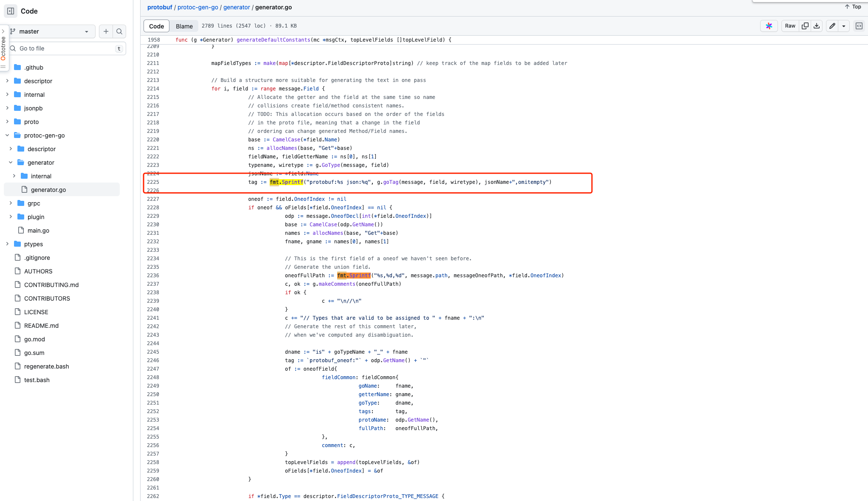Copy raw file contents
Viewport: 868px width, 501px height.
(805, 26)
